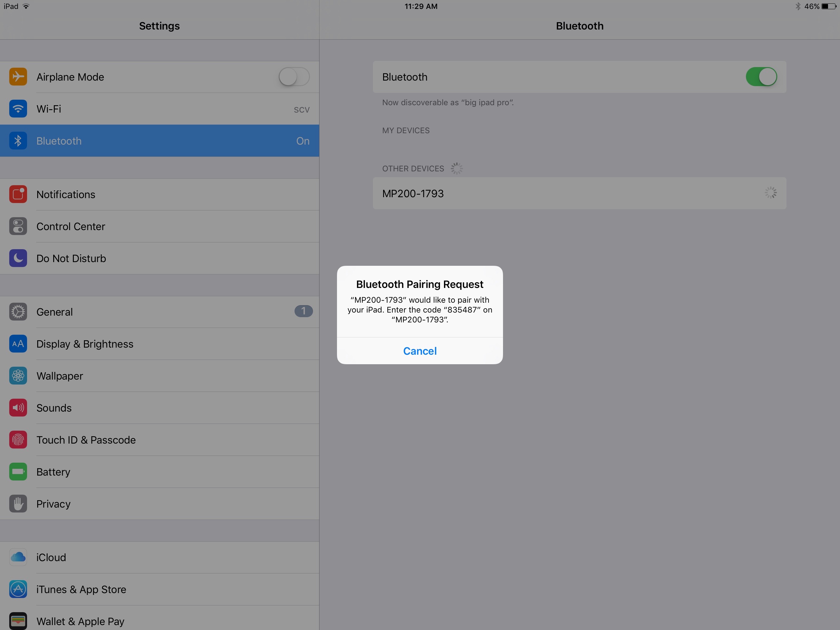This screenshot has height=630, width=840.
Task: Open Control Center settings icon
Action: tap(18, 226)
